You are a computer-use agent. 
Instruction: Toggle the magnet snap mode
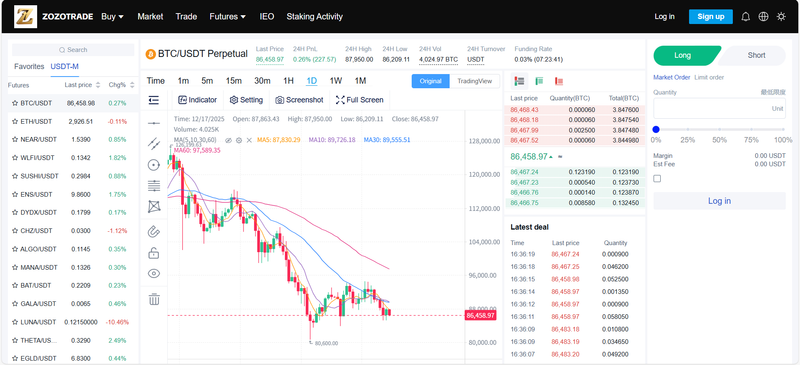tap(154, 232)
